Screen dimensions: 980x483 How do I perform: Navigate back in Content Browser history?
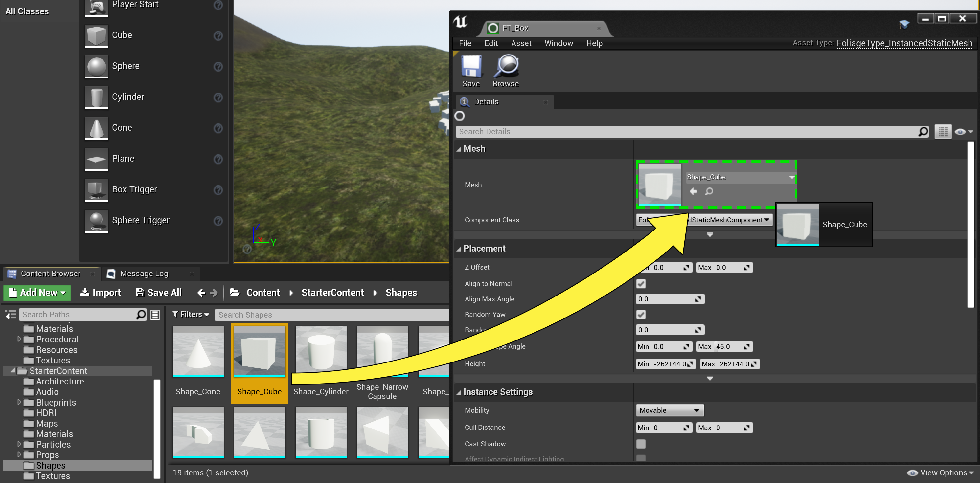pos(201,293)
